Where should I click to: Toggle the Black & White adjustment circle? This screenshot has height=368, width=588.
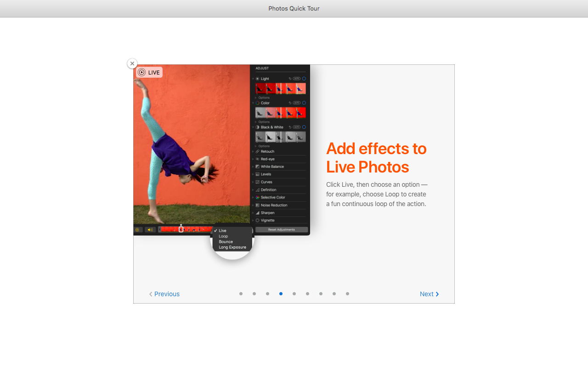304,127
